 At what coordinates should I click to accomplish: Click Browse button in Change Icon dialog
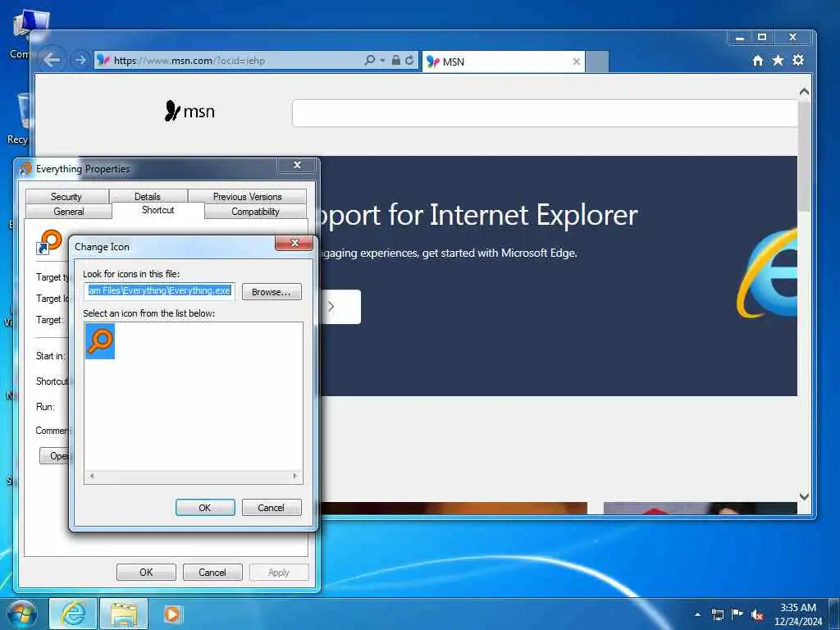click(272, 292)
